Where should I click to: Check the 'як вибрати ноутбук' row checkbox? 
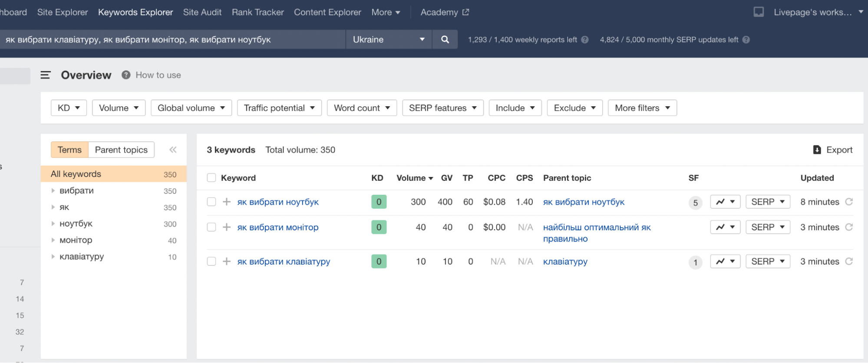point(211,202)
